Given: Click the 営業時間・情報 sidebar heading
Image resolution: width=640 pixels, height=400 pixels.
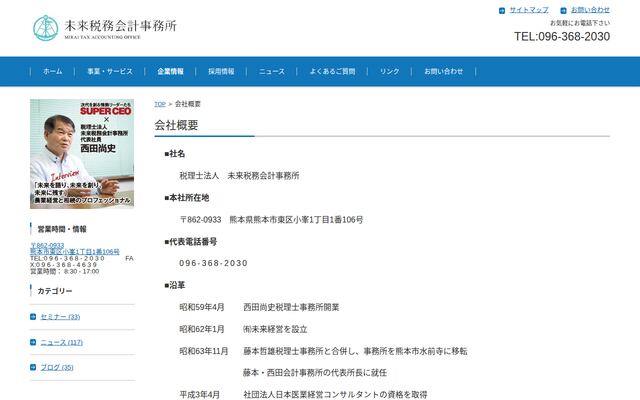Looking at the screenshot, I should click(62, 229).
